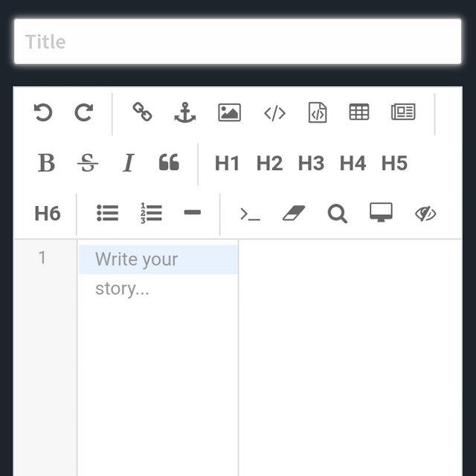Insert a hyperlink with the link icon

(142, 112)
